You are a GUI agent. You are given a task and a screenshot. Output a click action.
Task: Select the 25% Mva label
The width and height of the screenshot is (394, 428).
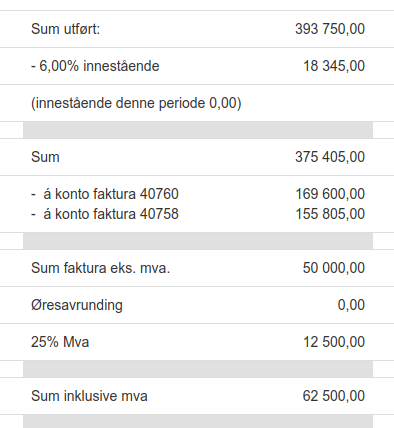[x=60, y=342]
